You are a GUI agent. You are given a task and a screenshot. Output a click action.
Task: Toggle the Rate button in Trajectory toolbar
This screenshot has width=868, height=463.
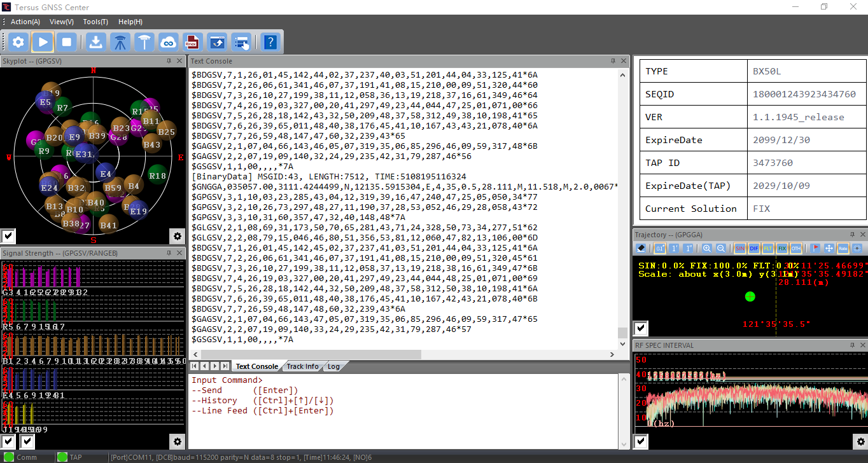pos(843,248)
